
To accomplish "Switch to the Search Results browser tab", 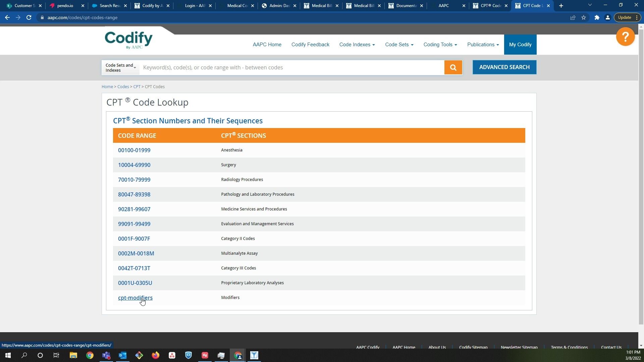I will [x=109, y=6].
